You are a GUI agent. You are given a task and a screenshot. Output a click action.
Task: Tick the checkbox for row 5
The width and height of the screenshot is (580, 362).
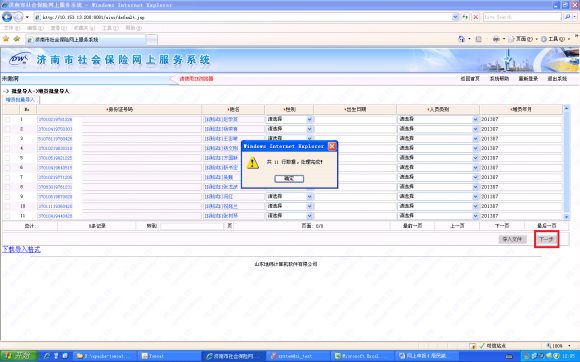click(7, 158)
